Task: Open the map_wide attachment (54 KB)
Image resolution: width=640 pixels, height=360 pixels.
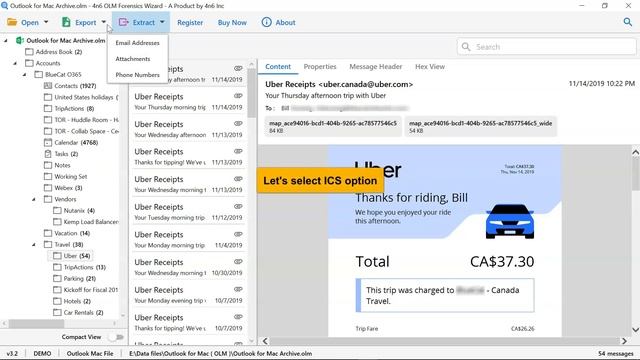Action: tap(480, 126)
